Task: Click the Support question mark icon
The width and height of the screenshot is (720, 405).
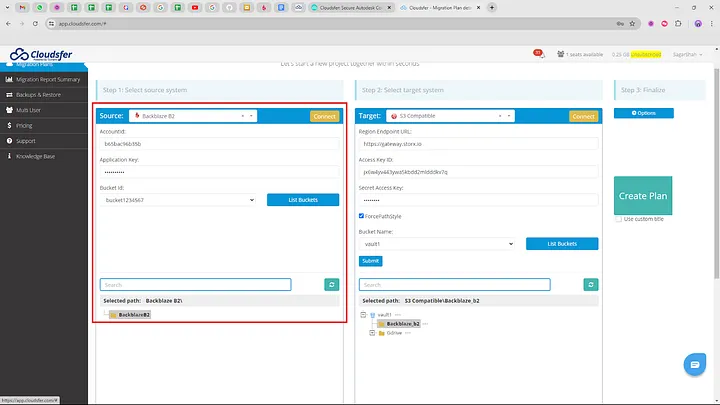Action: click(9, 141)
